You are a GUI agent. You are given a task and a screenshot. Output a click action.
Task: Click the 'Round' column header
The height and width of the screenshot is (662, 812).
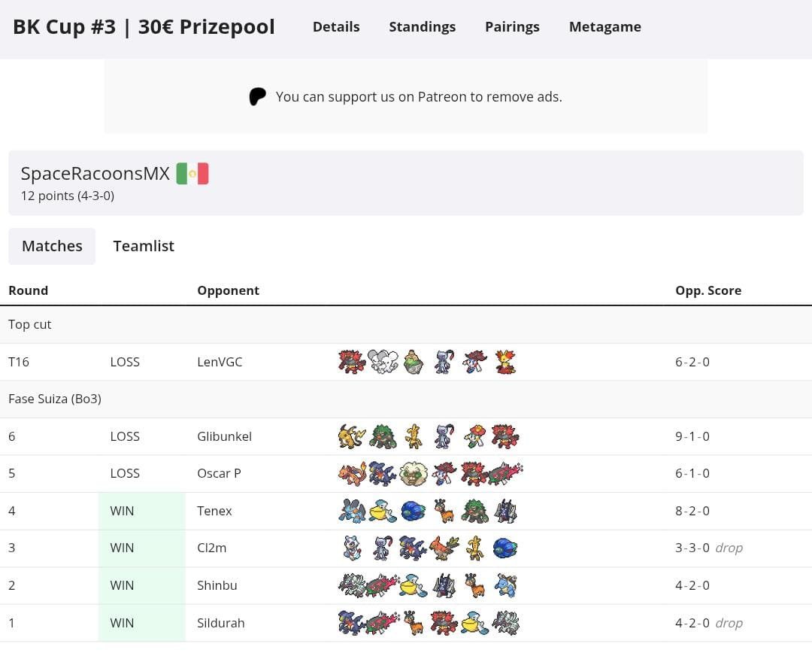pyautogui.click(x=28, y=290)
